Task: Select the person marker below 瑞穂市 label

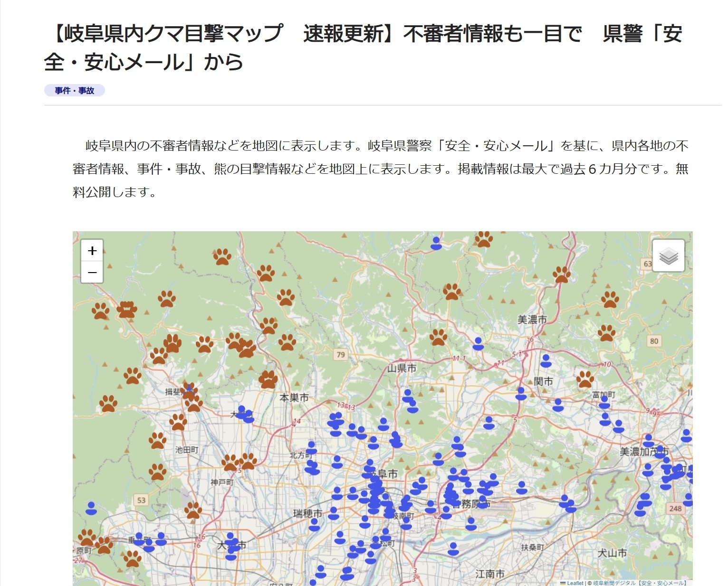Action: (314, 524)
